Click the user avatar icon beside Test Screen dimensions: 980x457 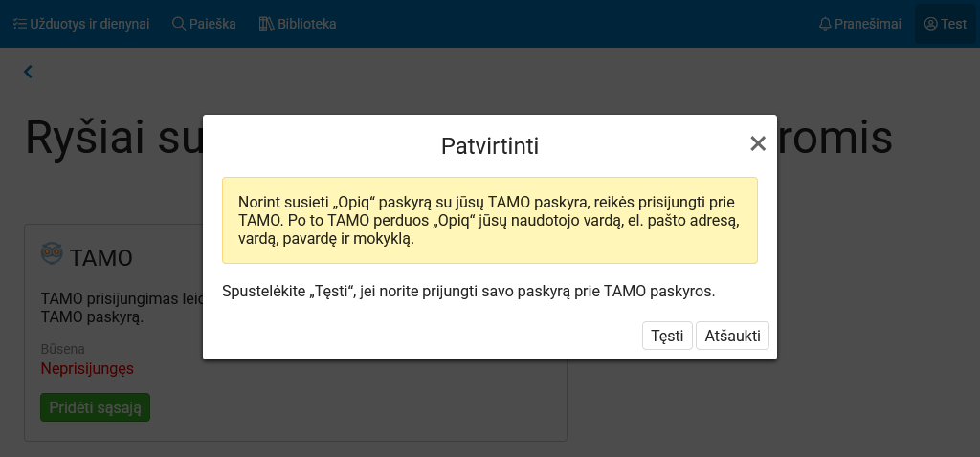[x=930, y=24]
